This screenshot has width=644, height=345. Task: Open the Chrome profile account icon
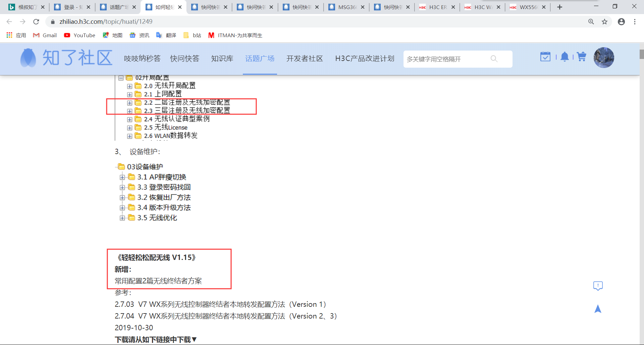[621, 22]
